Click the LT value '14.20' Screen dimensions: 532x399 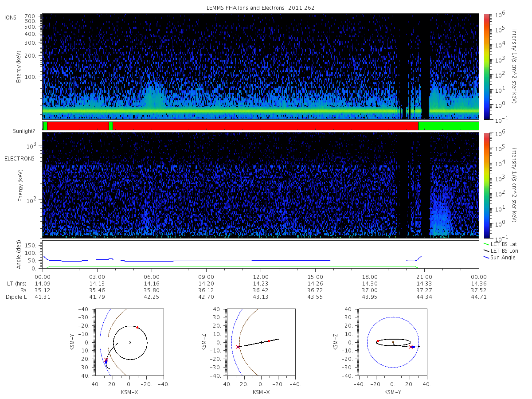(x=206, y=284)
